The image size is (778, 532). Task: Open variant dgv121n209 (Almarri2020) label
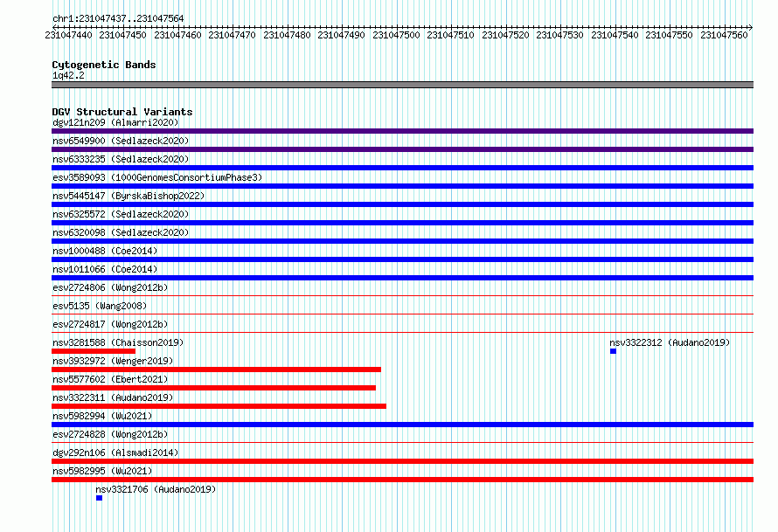[115, 122]
